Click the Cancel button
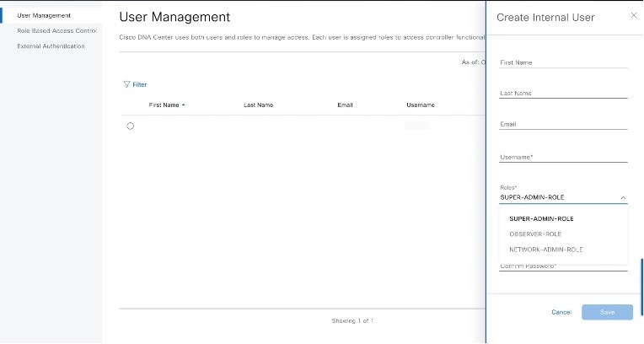The height and width of the screenshot is (344, 644). [561, 312]
